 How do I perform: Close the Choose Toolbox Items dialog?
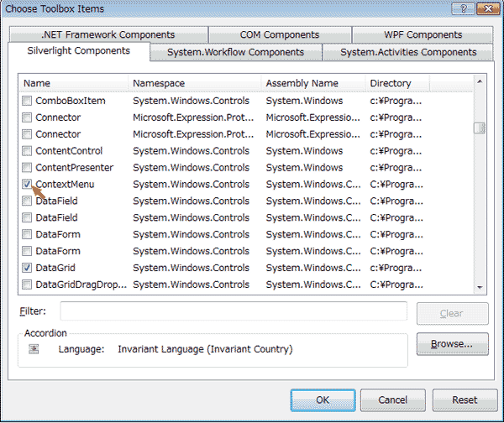(488, 8)
